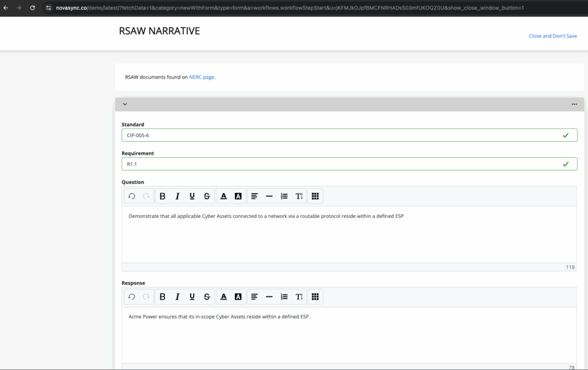Open the NERC page link
This screenshot has width=588, height=370.
201,77
